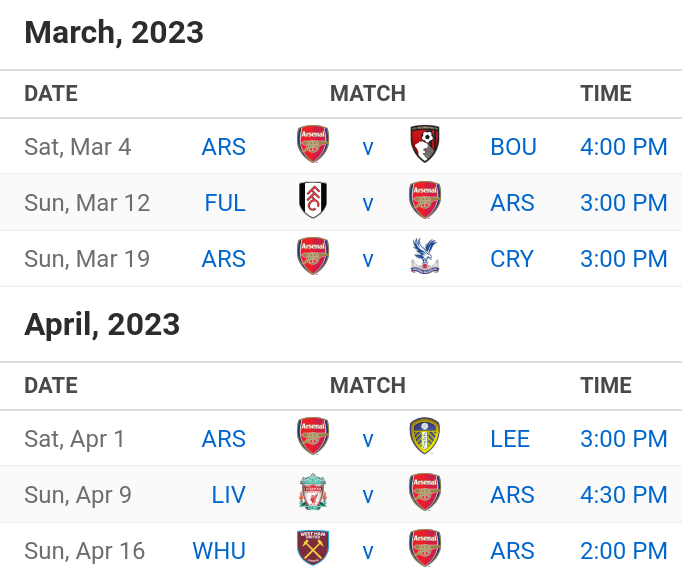This screenshot has width=682, height=570.
Task: Click the Bournemouth crest in the Mar 4 match
Action: coord(425,144)
